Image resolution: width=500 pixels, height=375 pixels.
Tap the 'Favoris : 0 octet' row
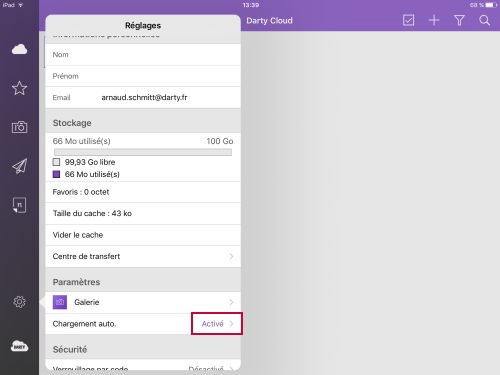(143, 192)
